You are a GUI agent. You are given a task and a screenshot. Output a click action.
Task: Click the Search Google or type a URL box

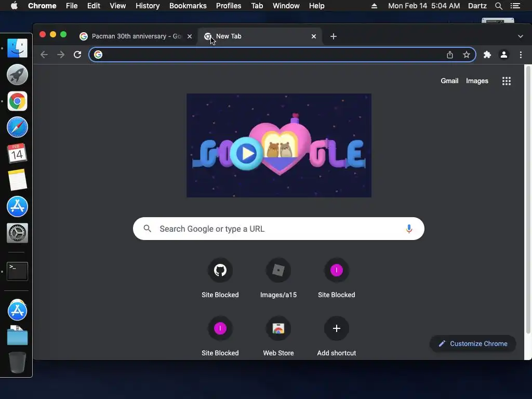pyautogui.click(x=278, y=229)
